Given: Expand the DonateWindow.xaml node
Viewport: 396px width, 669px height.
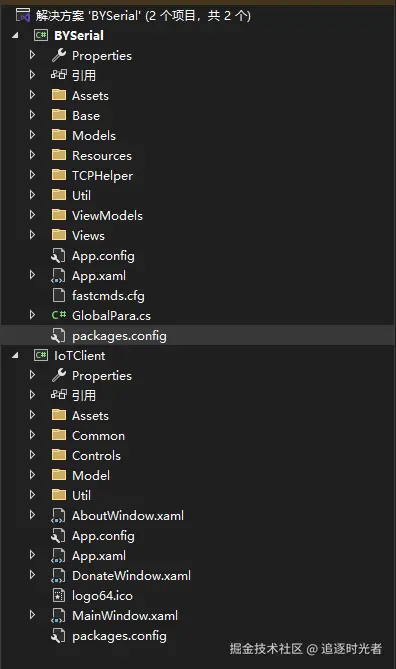Looking at the screenshot, I should pos(32,576).
